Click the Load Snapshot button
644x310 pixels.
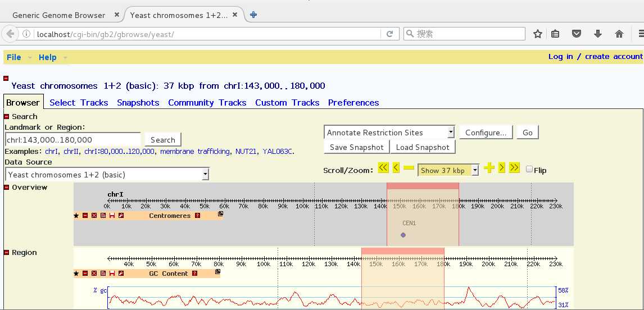[423, 147]
